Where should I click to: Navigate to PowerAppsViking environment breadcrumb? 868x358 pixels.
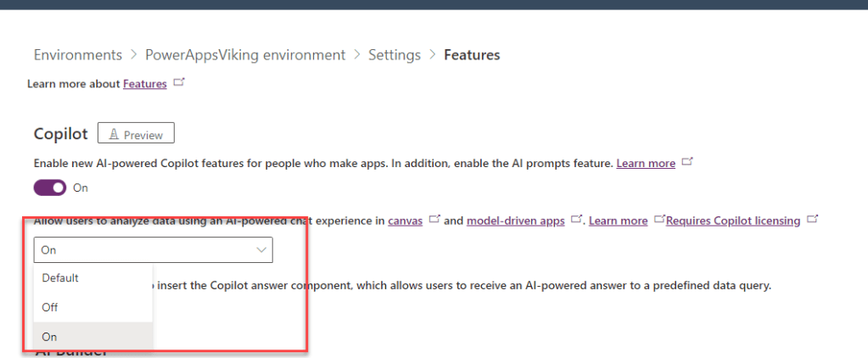click(245, 55)
